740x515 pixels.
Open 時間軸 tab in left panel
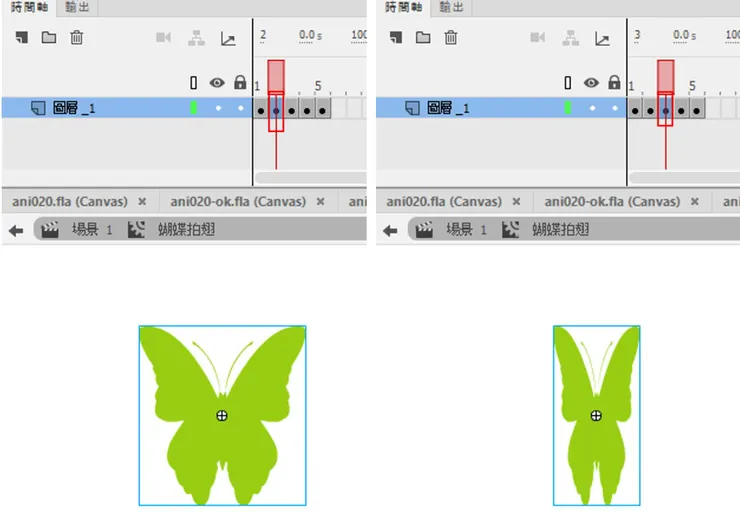coord(29,8)
